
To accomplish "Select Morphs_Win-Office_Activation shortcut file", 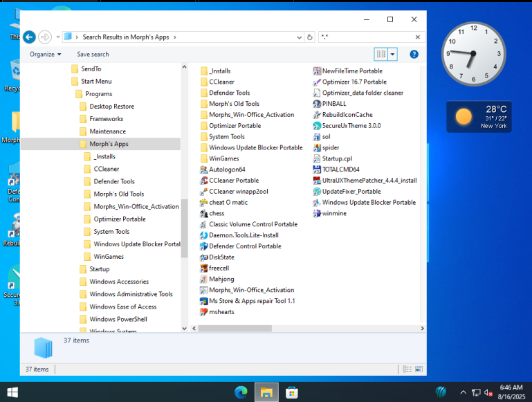I will click(x=247, y=290).
